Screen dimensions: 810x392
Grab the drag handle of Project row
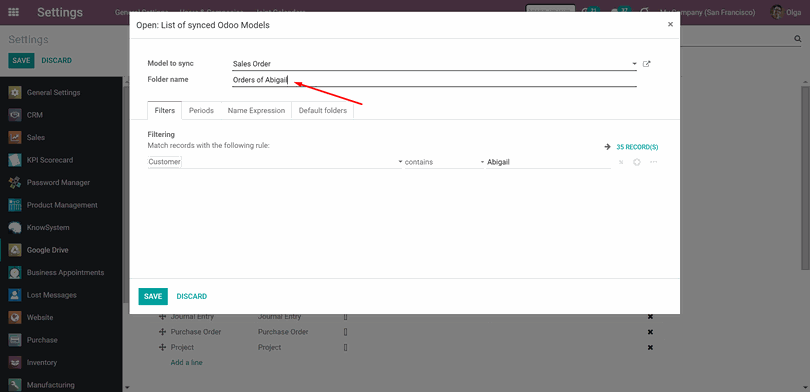[x=162, y=348]
